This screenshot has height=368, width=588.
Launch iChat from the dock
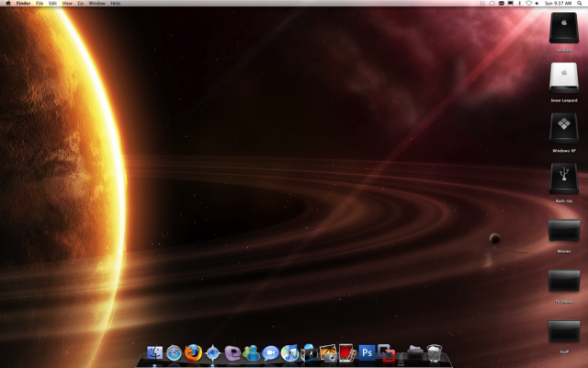tap(270, 353)
